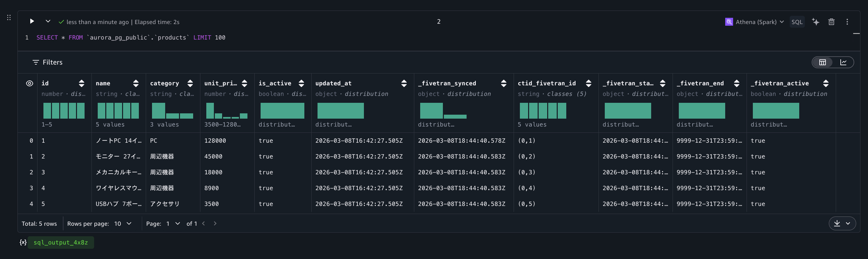
Task: Sort the updated_at column
Action: tap(404, 83)
